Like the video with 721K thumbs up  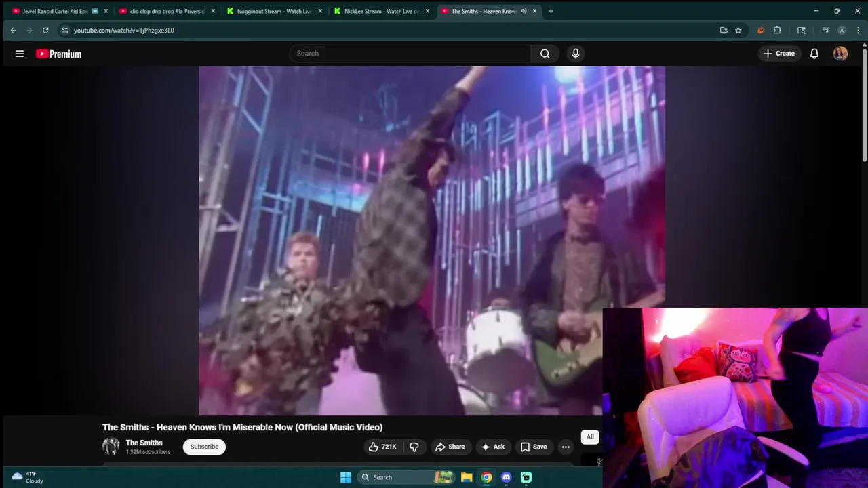tap(382, 447)
